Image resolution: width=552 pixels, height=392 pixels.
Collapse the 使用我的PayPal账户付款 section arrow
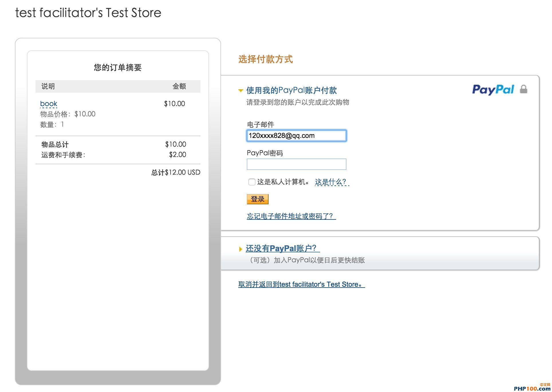pyautogui.click(x=240, y=91)
